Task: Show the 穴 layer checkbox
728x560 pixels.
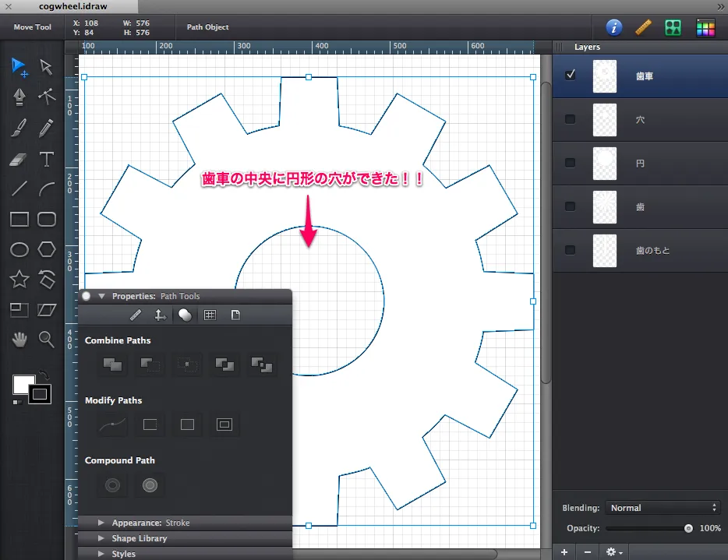Action: pyautogui.click(x=571, y=119)
